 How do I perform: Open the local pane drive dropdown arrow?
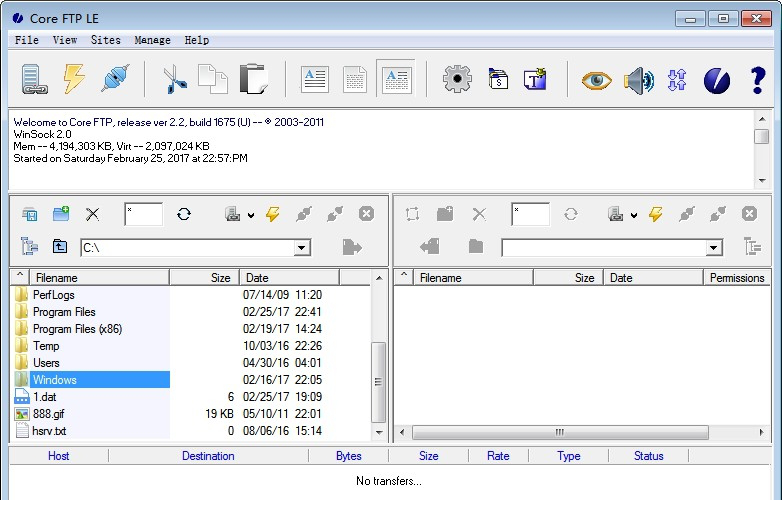click(x=251, y=215)
